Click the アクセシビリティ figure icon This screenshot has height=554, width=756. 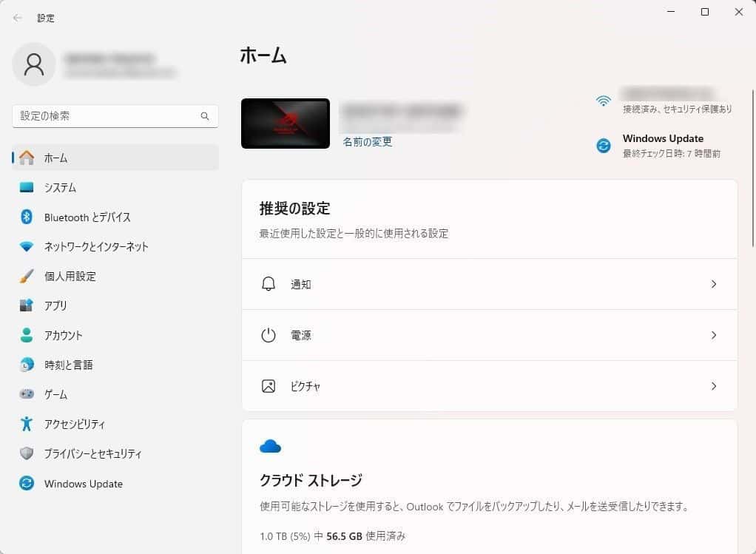pyautogui.click(x=27, y=424)
